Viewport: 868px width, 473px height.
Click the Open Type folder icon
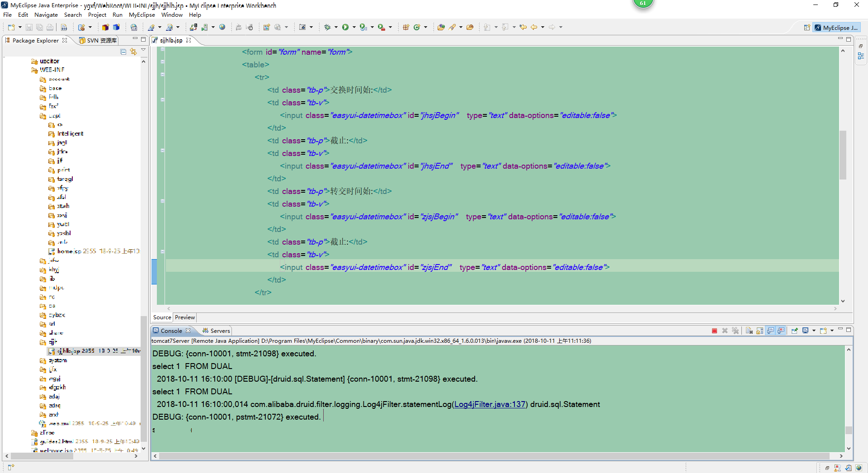pyautogui.click(x=441, y=27)
